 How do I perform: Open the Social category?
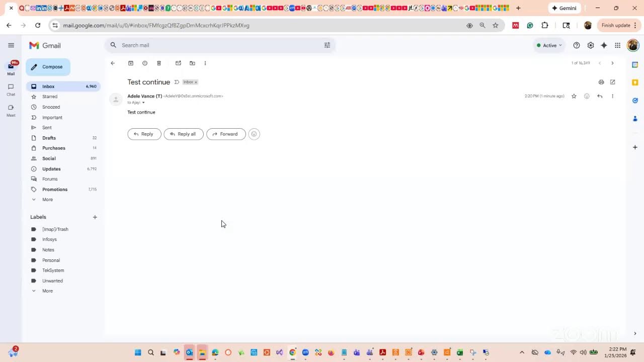tap(63, 158)
